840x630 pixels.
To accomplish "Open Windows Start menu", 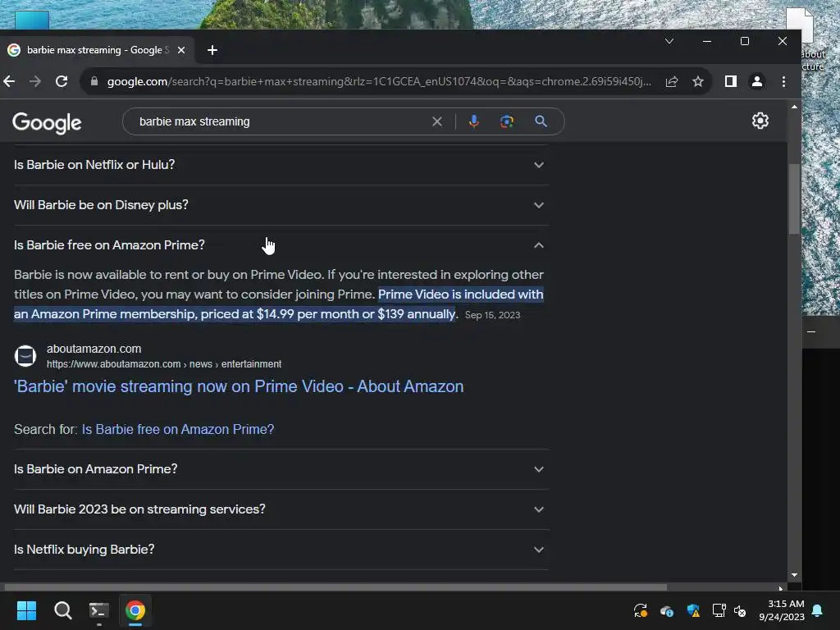I will (x=26, y=610).
